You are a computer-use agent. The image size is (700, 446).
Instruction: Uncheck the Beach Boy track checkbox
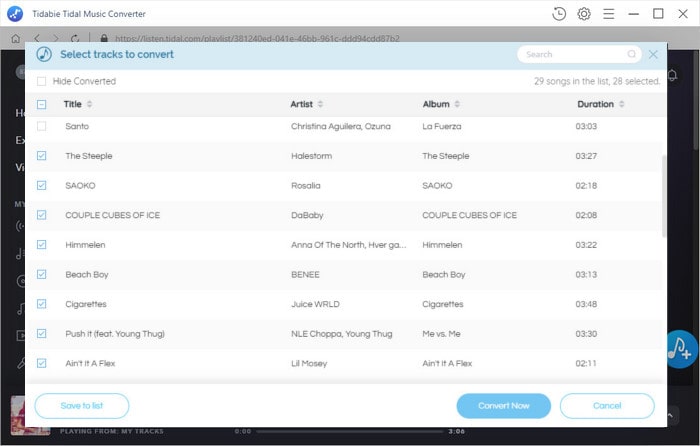pos(42,274)
